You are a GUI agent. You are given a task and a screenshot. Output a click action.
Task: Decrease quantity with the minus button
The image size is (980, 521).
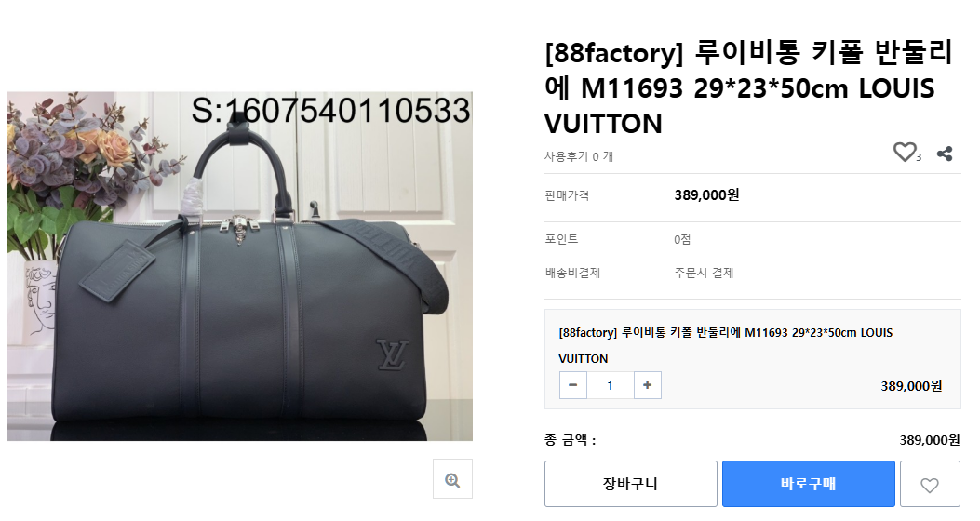[572, 385]
